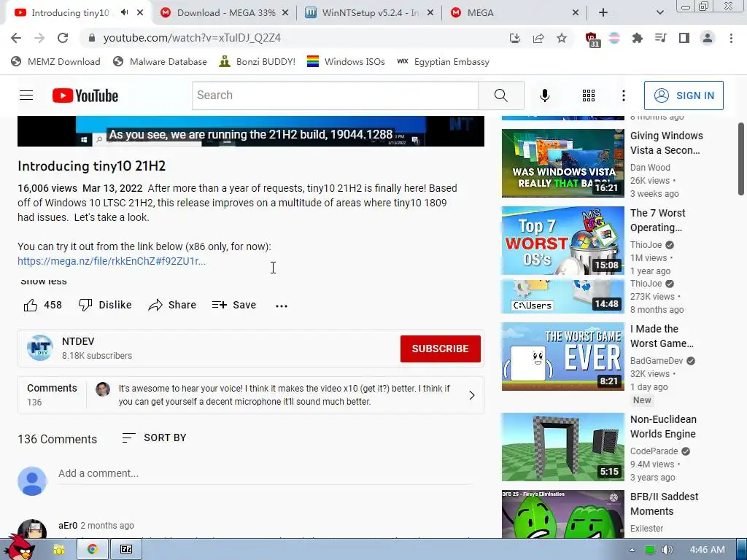Open more actions ellipsis under video
This screenshot has width=747, height=560.
click(x=282, y=306)
